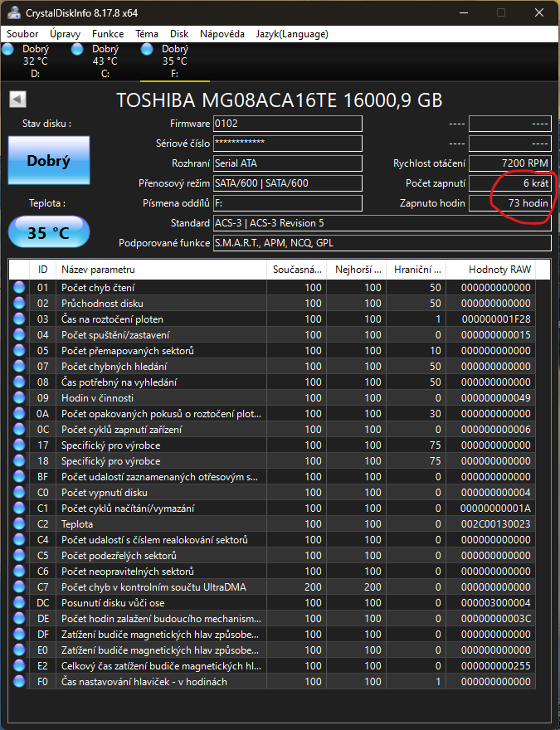Click the CrystalDiskInfo title bar app icon

click(x=13, y=12)
